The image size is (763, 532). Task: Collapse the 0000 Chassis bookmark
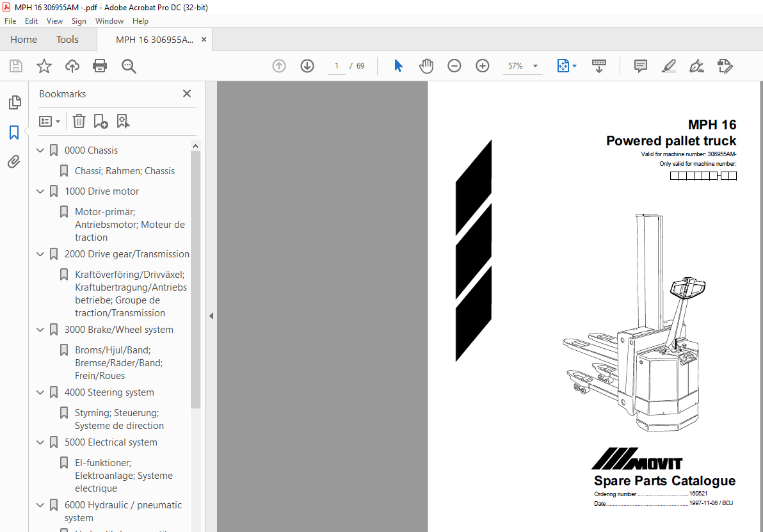(40, 150)
